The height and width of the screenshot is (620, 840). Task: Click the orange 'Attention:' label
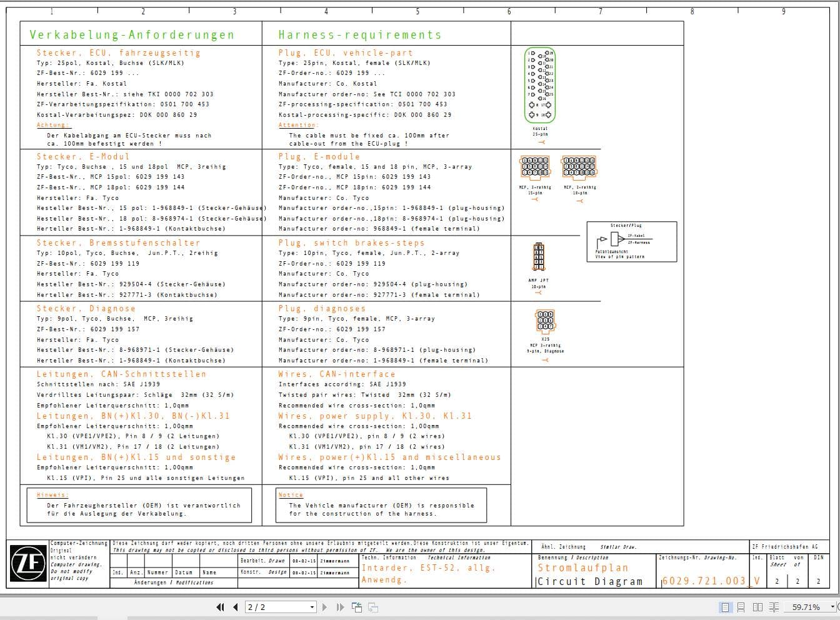298,125
